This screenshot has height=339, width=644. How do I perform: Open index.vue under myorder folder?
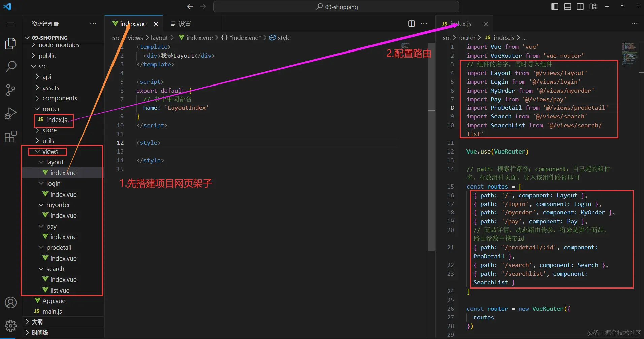coord(63,216)
